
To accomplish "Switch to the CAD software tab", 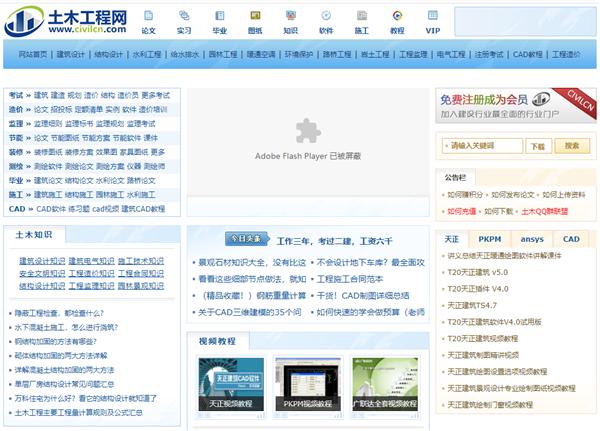I will coord(571,239).
